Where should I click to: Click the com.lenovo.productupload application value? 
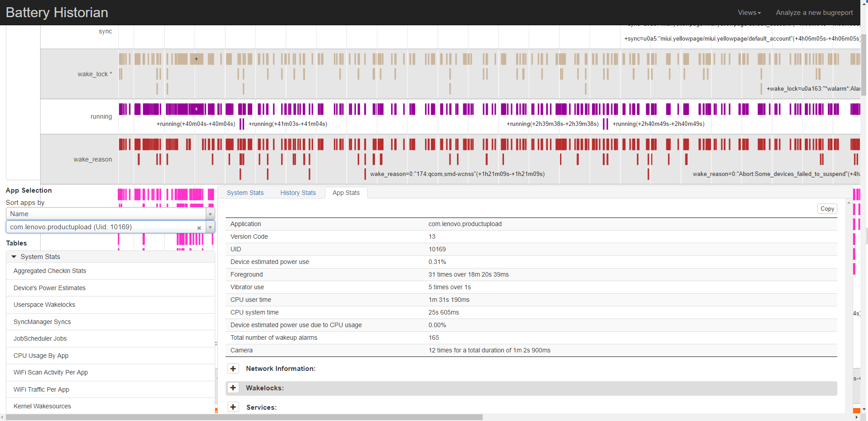[465, 224]
